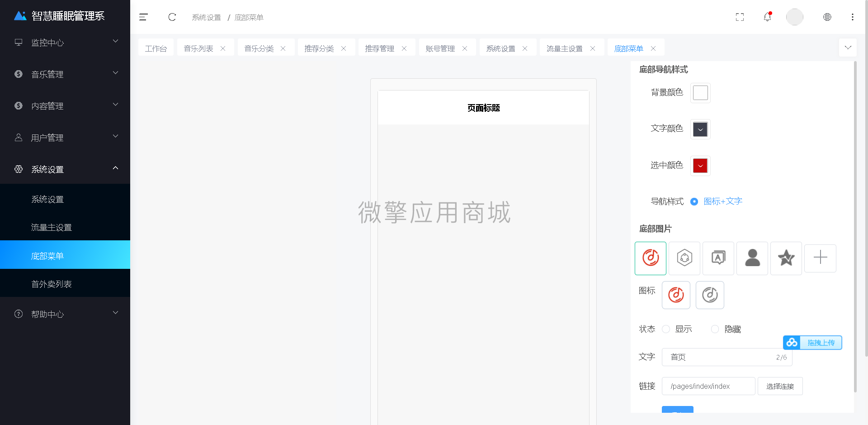The height and width of the screenshot is (425, 868).
Task: Switch to the 音乐列表 tab
Action: coord(198,48)
